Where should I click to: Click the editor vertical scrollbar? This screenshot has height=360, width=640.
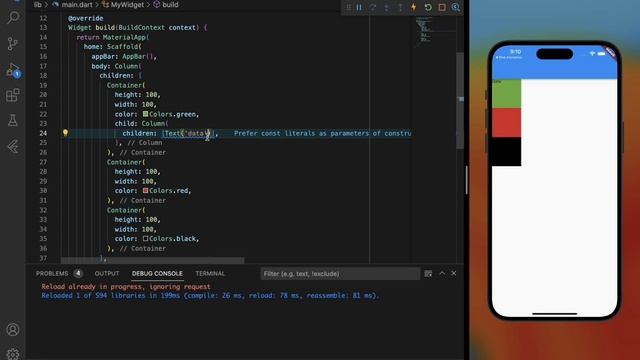460,100
